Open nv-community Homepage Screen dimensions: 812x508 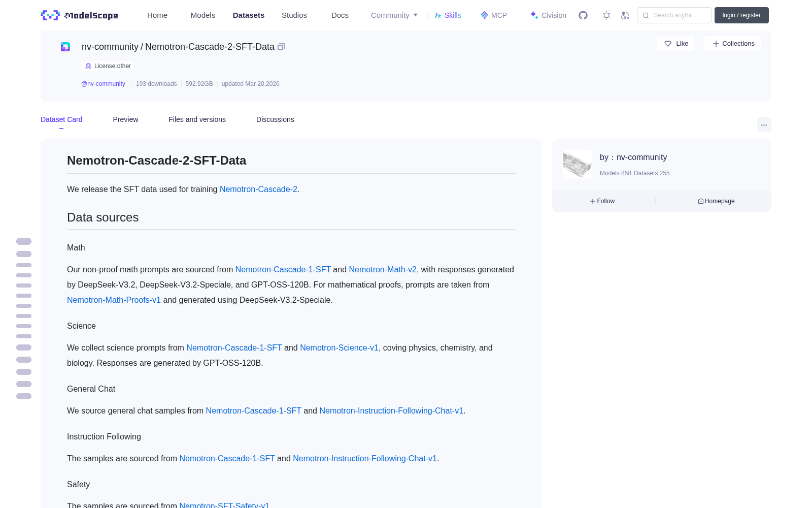coord(716,201)
